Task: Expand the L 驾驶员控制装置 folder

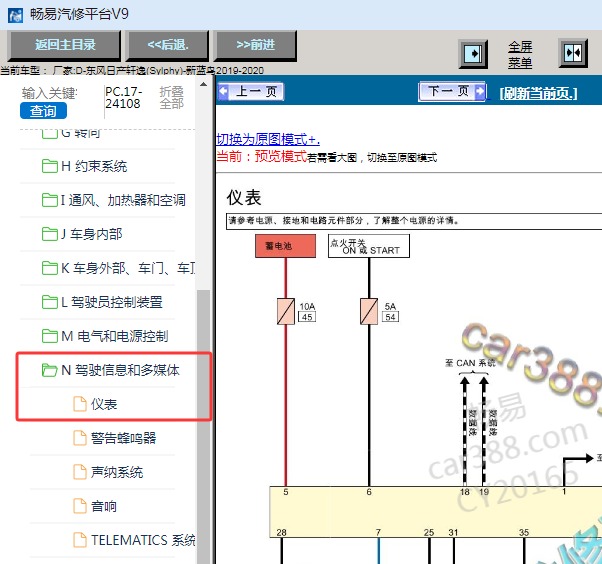Action: (112, 302)
